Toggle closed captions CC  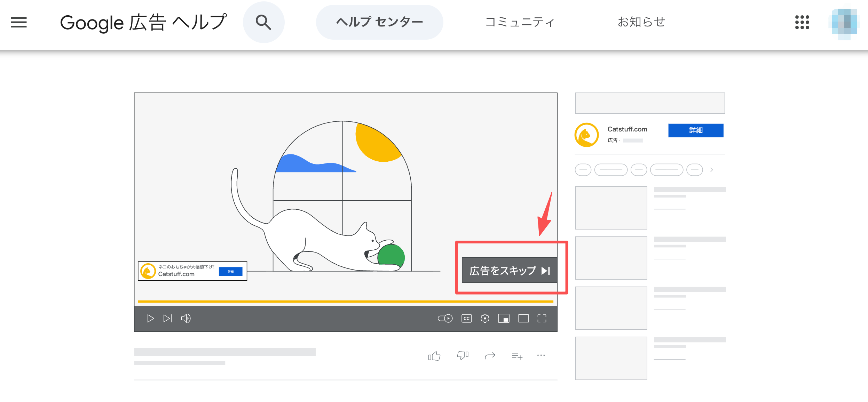click(467, 319)
